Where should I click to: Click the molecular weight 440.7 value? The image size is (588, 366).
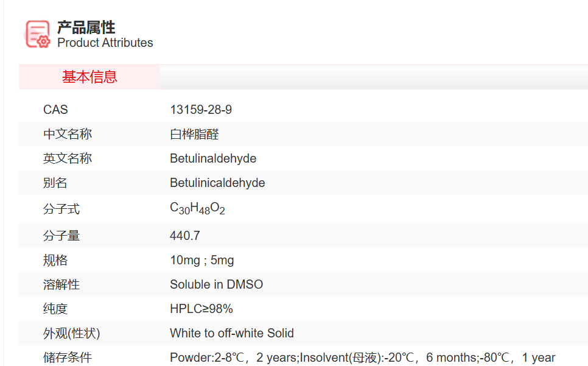(x=185, y=236)
